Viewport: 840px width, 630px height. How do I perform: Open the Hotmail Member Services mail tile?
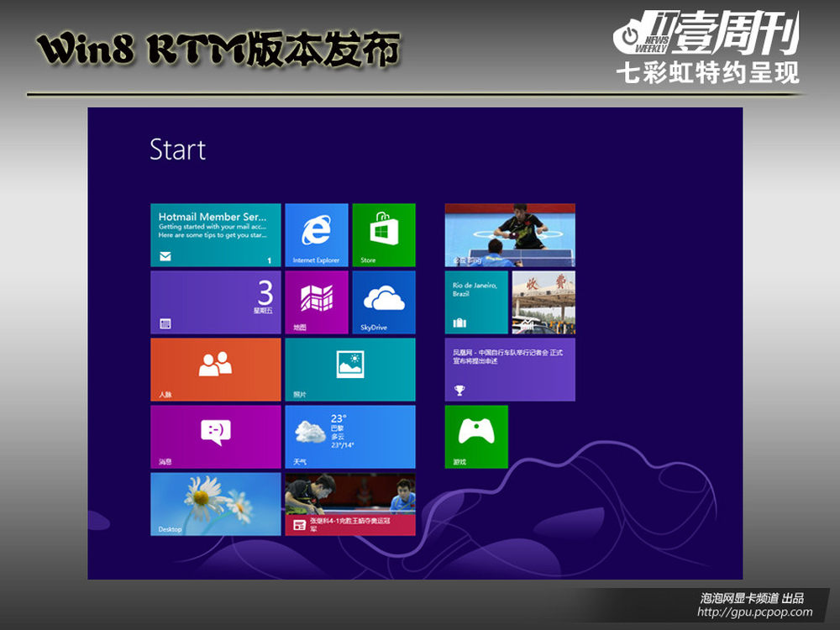pyautogui.click(x=216, y=234)
